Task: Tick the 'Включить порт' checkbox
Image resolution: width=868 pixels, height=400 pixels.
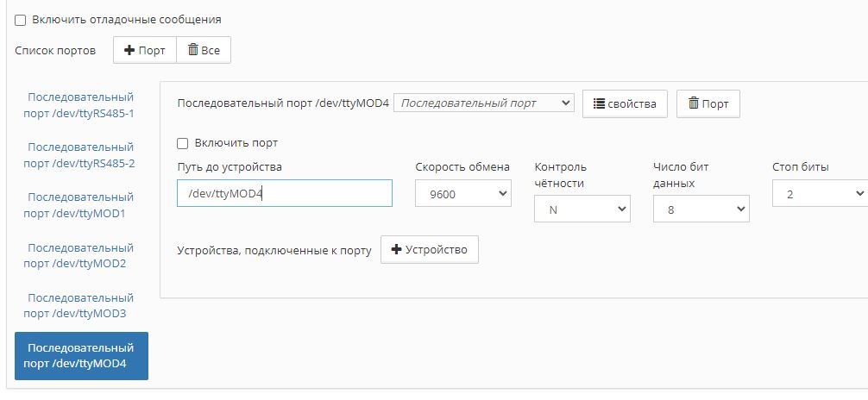Action: [182, 144]
